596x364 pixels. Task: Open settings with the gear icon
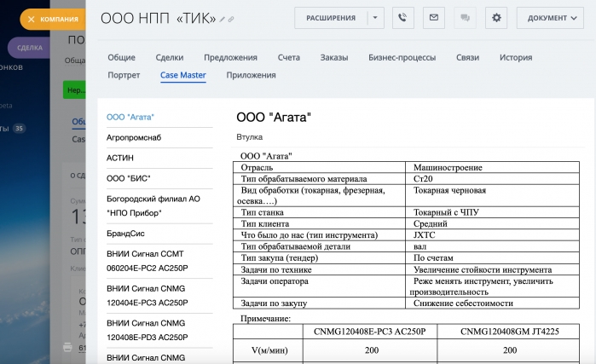[x=496, y=18]
